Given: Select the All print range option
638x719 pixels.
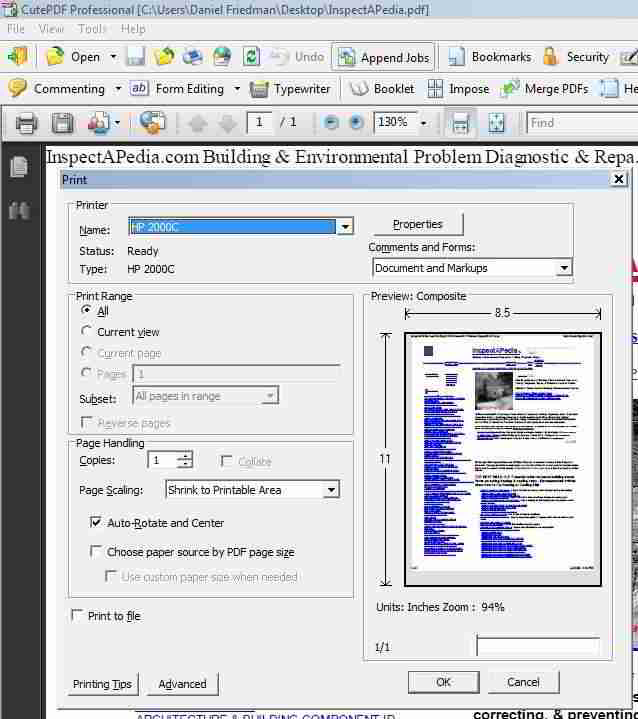Looking at the screenshot, I should tap(86, 310).
